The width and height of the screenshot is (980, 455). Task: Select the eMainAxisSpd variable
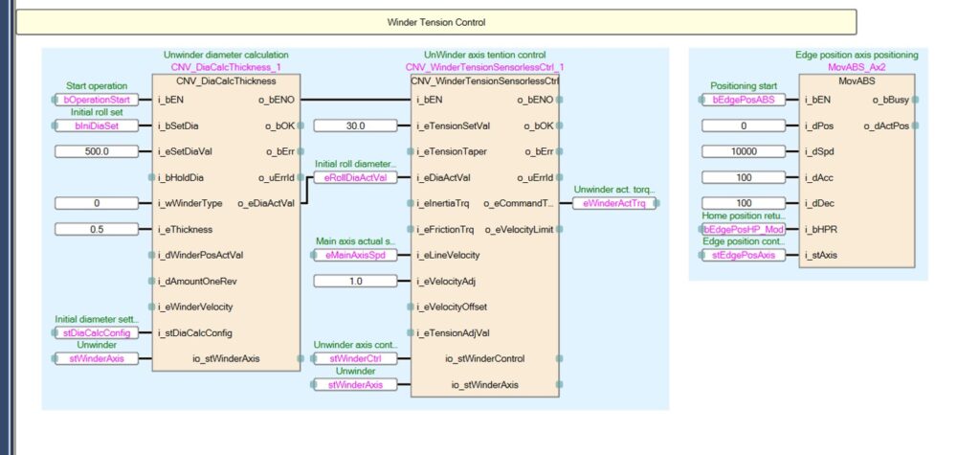point(354,255)
